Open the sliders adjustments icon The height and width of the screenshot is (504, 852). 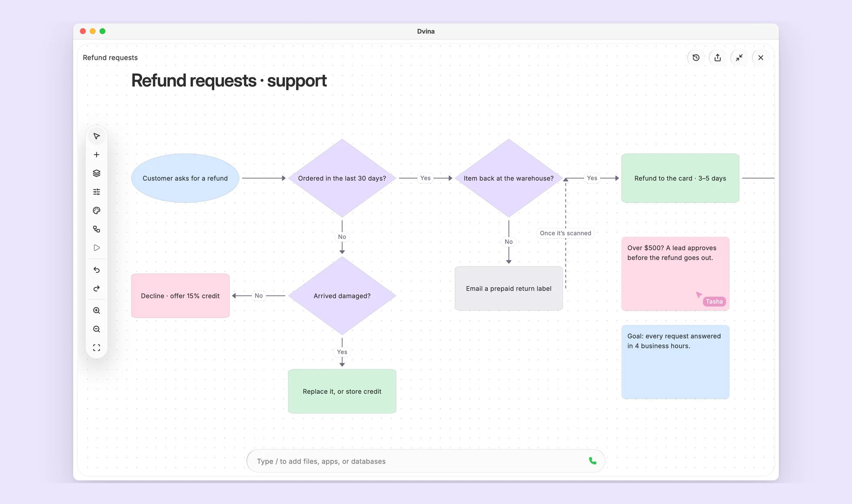tap(97, 192)
